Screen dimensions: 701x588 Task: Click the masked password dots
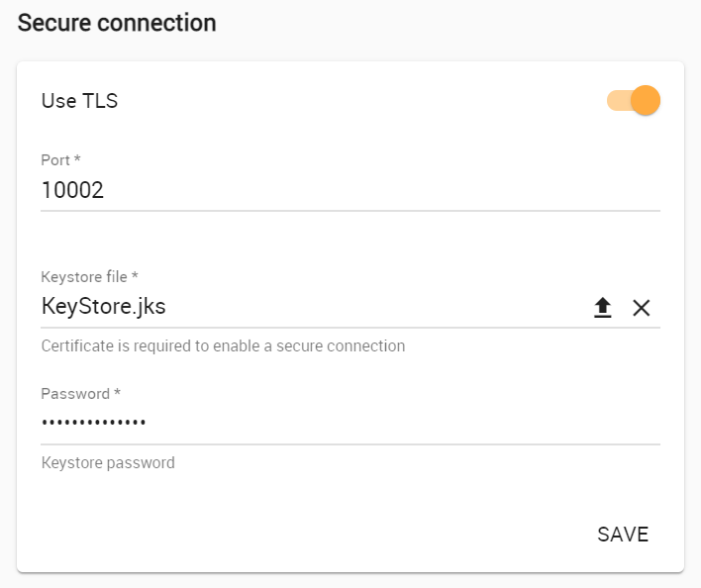pos(93,424)
